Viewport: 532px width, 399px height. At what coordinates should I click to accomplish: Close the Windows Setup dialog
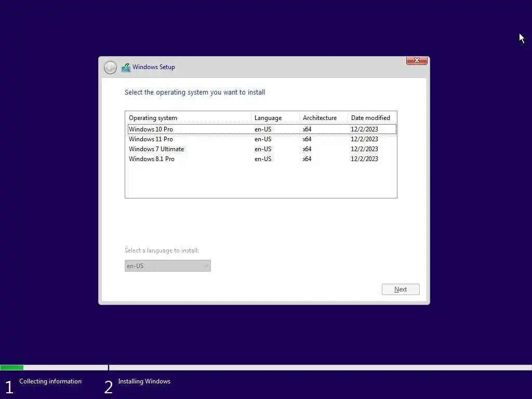417,60
